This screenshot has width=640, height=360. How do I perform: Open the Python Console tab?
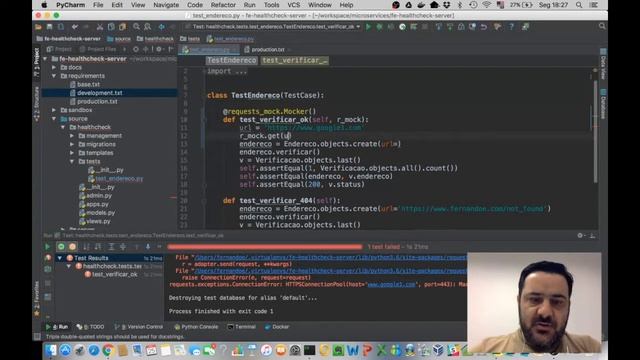(x=196, y=327)
